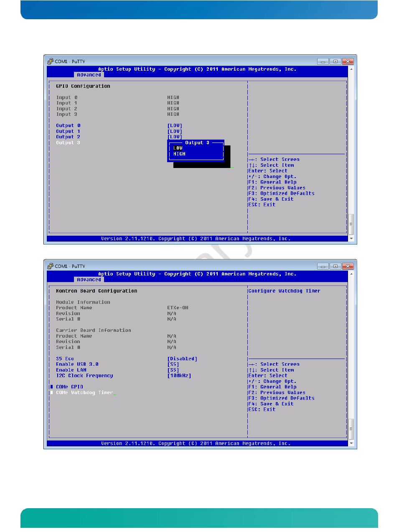Image resolution: width=399 pixels, height=532 pixels.
Task: Click PuTTY icon in top window title bar
Action: [x=50, y=61]
